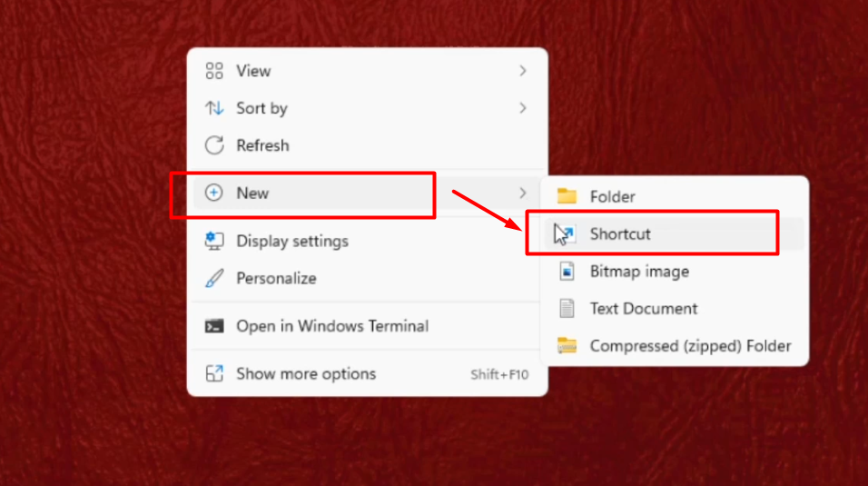Select Refresh from the context menu
868x486 pixels.
click(x=367, y=145)
